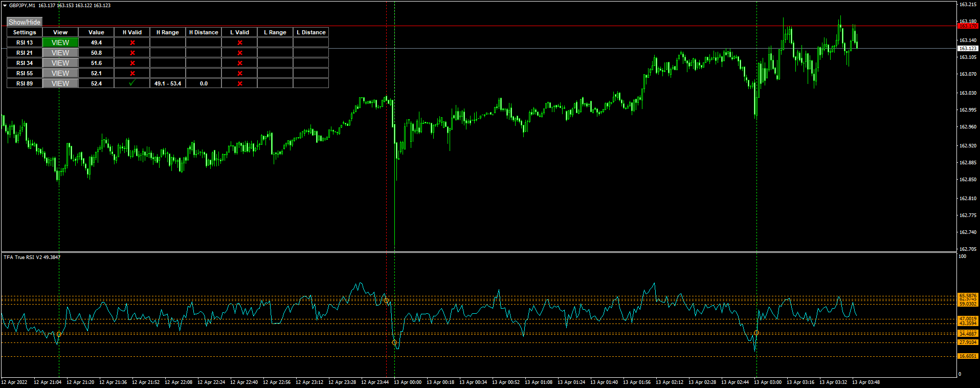This screenshot has height=388, width=980.
Task: Click the red X in RSI 13 H Valid
Action: pyautogui.click(x=132, y=42)
